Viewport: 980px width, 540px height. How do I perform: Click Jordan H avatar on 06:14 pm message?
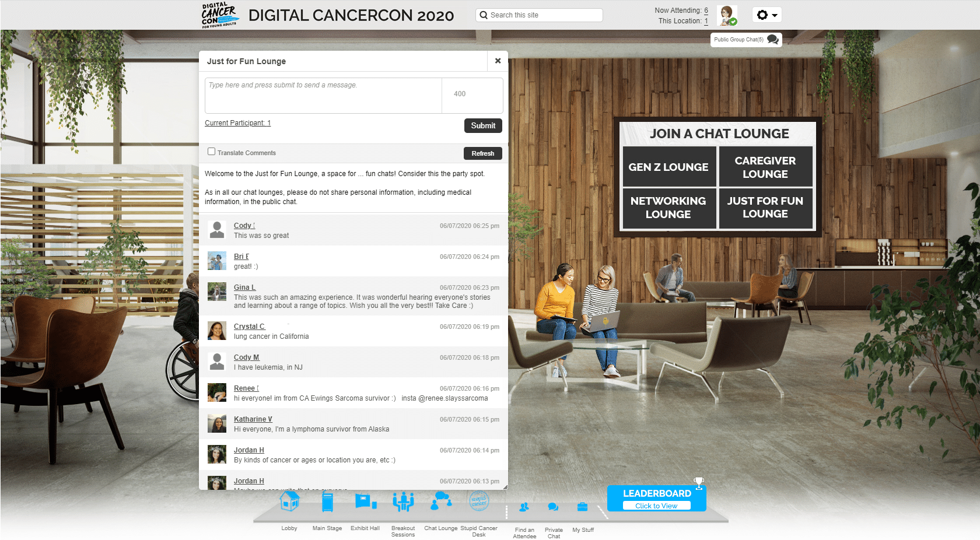(217, 454)
